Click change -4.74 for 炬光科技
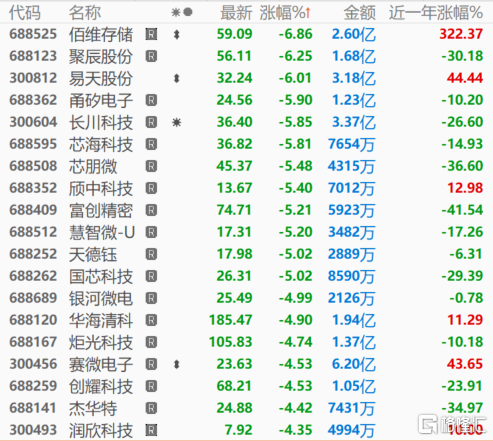The image size is (493, 441). click(295, 342)
